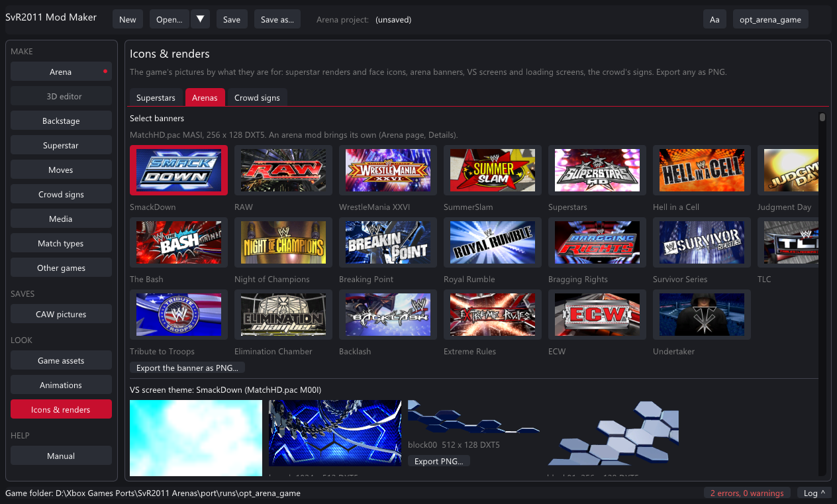Screen dimensions: 837x504
Task: Open CAW pictures under Saves
Action: click(61, 314)
